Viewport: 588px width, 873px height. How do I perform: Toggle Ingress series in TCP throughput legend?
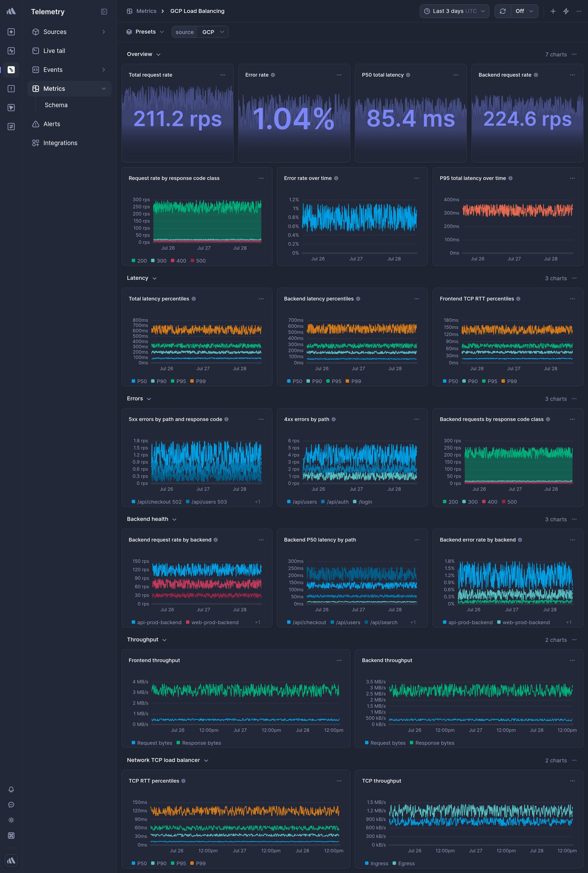376,863
